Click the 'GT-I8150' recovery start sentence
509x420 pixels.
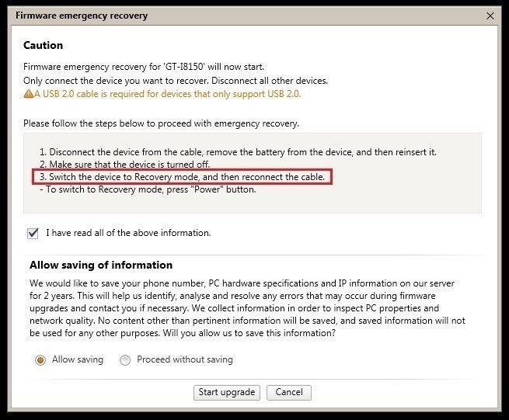coord(144,67)
